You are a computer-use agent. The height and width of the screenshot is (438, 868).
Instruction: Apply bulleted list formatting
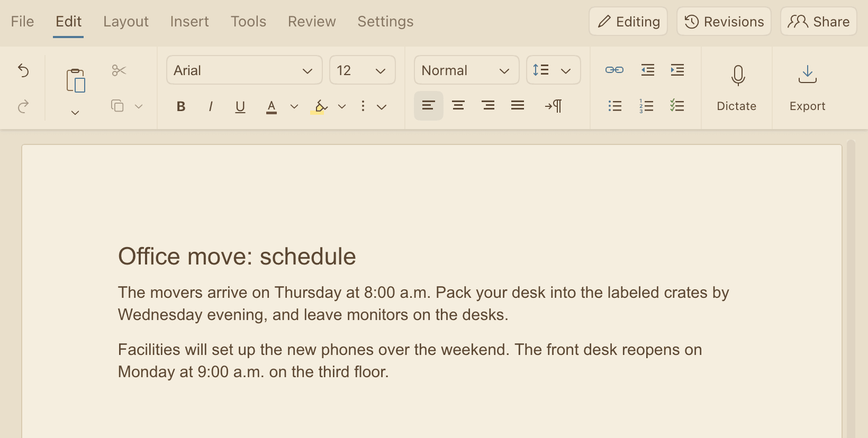(x=615, y=106)
